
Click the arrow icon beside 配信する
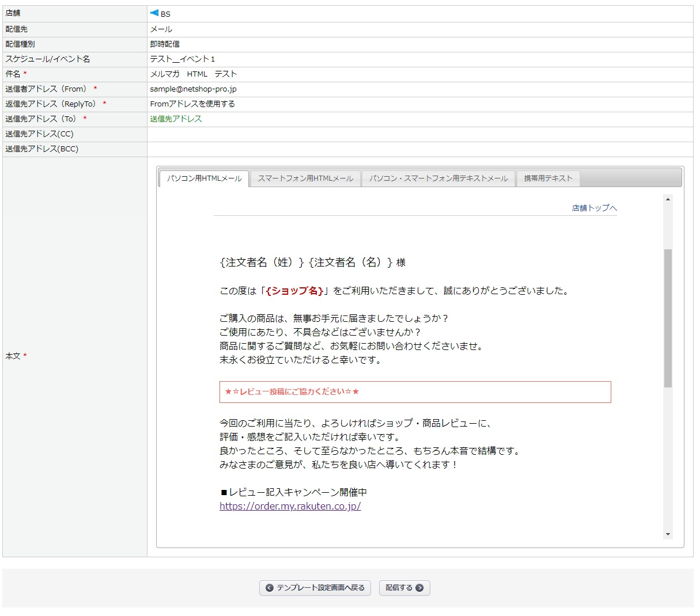click(419, 588)
